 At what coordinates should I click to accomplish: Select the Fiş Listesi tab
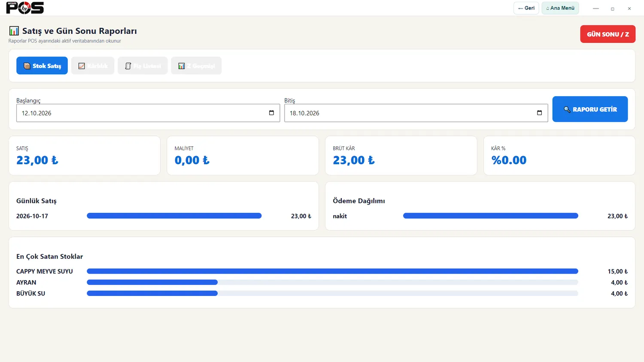[143, 66]
